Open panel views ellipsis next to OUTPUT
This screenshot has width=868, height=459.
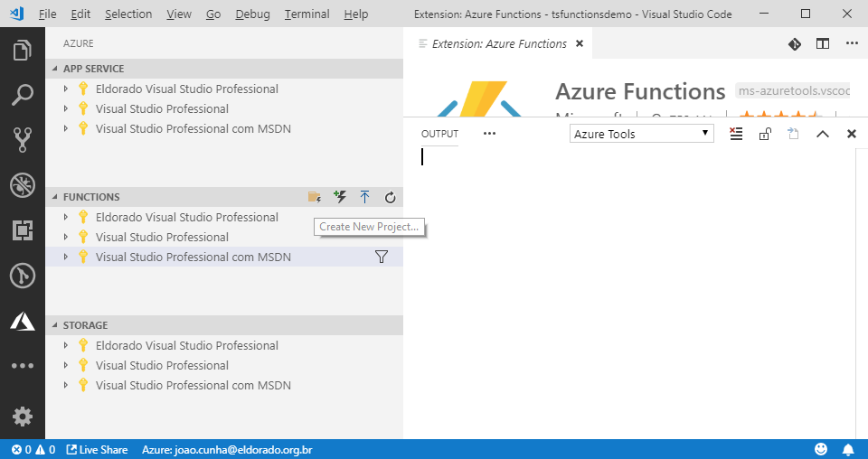489,134
